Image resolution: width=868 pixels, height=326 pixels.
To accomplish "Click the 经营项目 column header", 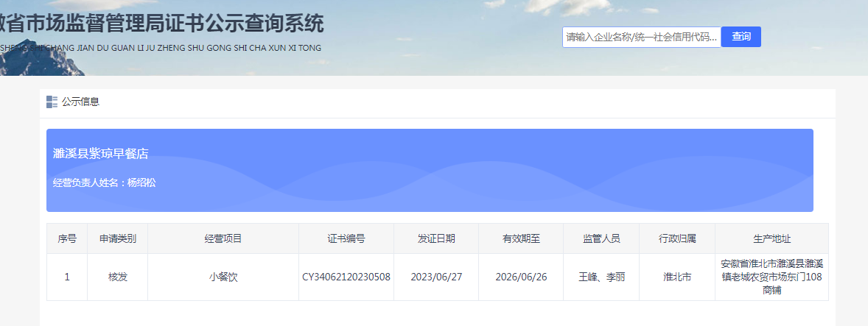I will tap(223, 238).
